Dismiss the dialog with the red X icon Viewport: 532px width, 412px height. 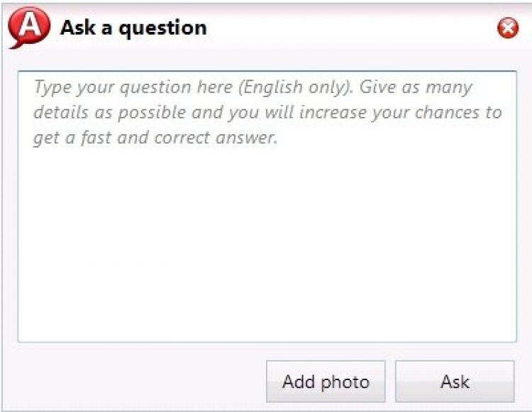point(508,28)
